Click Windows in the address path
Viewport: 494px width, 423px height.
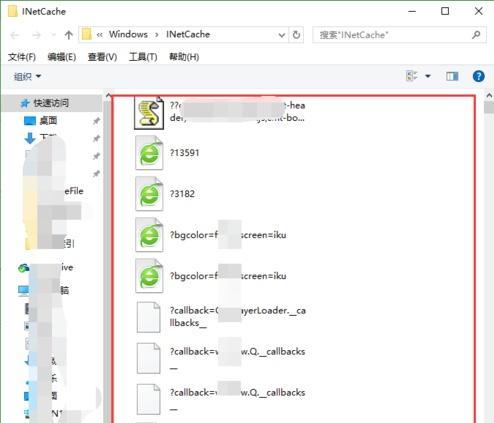pos(128,34)
